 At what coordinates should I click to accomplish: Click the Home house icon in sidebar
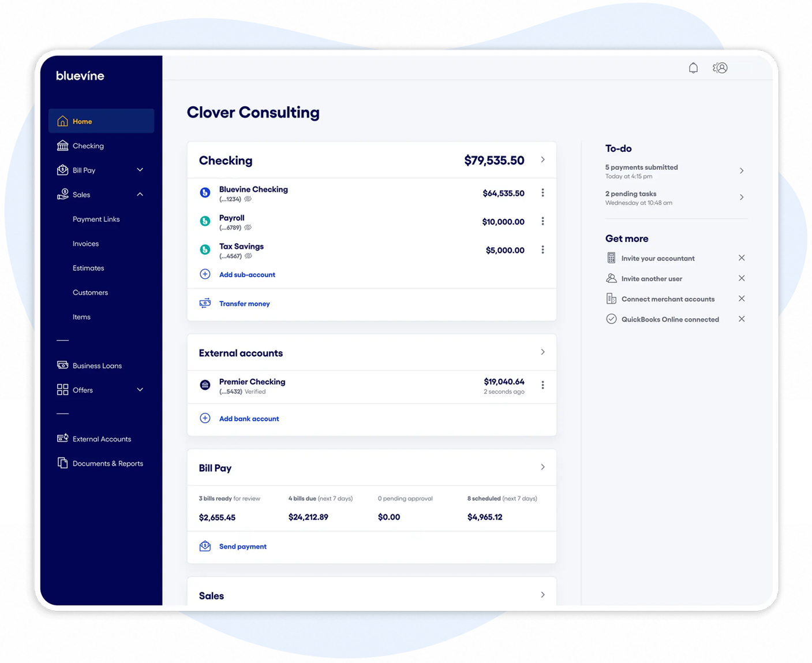click(x=62, y=121)
